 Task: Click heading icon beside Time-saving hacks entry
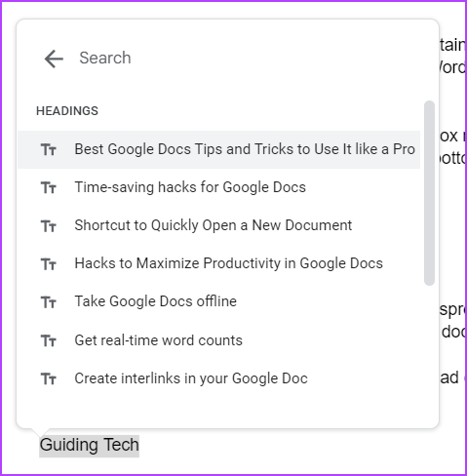point(49,188)
